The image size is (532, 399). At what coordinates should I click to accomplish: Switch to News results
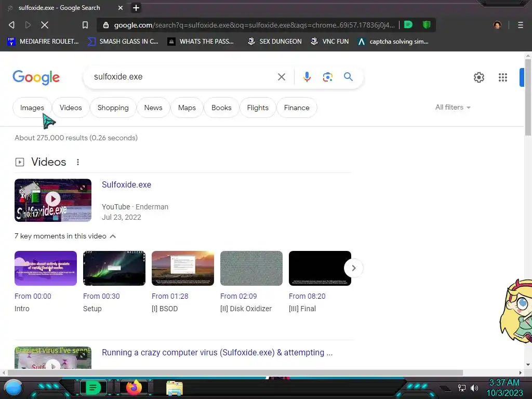tap(153, 108)
